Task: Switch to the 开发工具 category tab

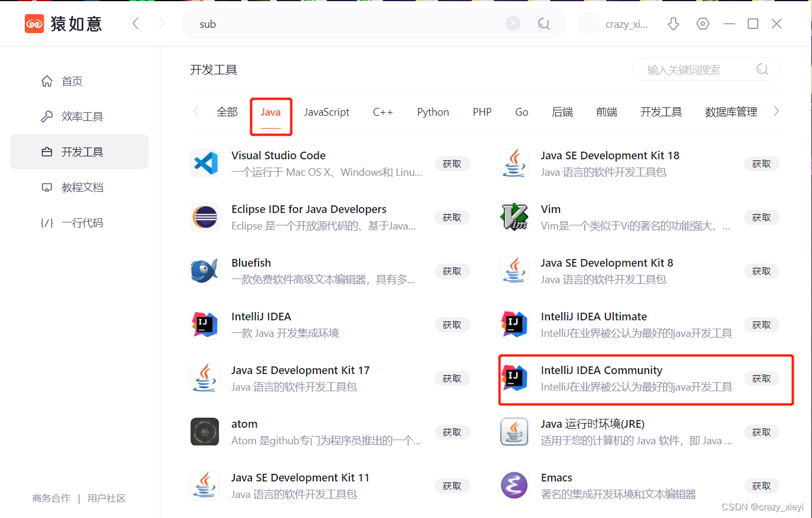Action: click(661, 112)
